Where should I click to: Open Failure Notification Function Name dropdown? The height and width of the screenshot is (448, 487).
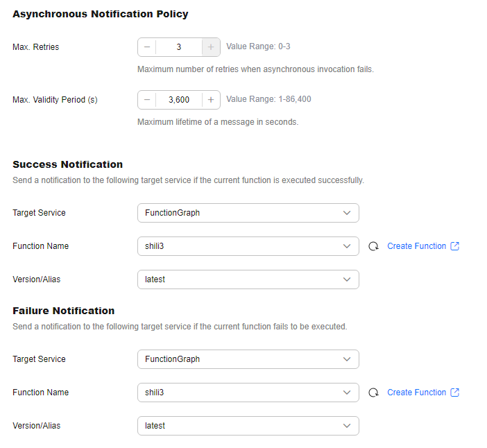click(248, 393)
